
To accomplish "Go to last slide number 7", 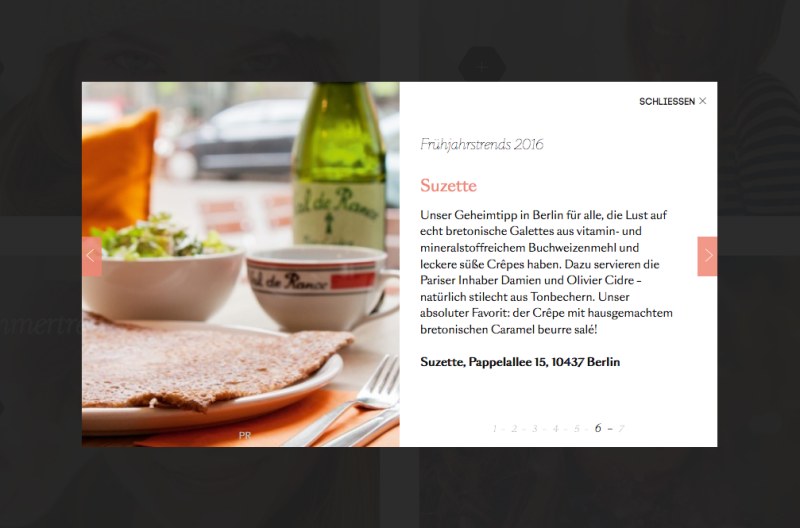I will (x=621, y=429).
